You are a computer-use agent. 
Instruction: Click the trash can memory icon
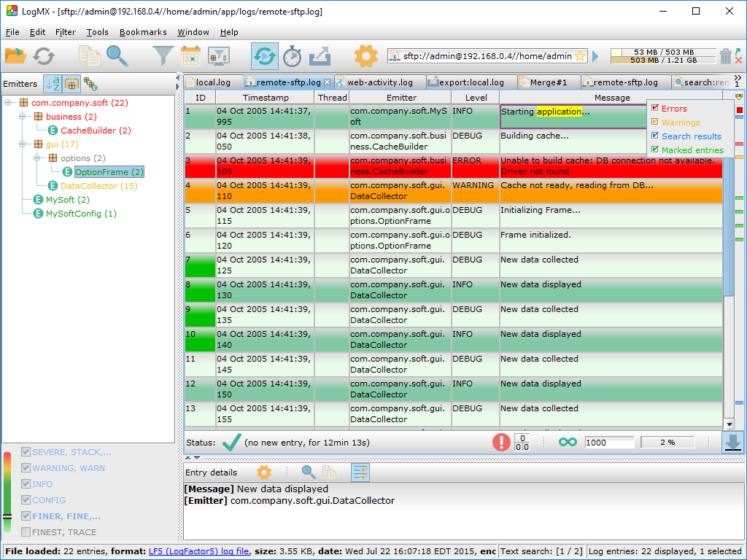726,55
